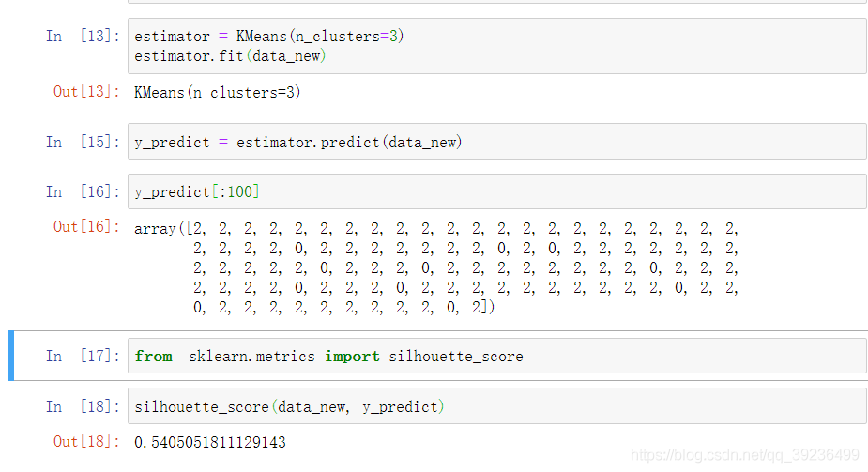This screenshot has width=868, height=472.
Task: Click the 'from' keyword in cell 17
Action: (x=153, y=357)
